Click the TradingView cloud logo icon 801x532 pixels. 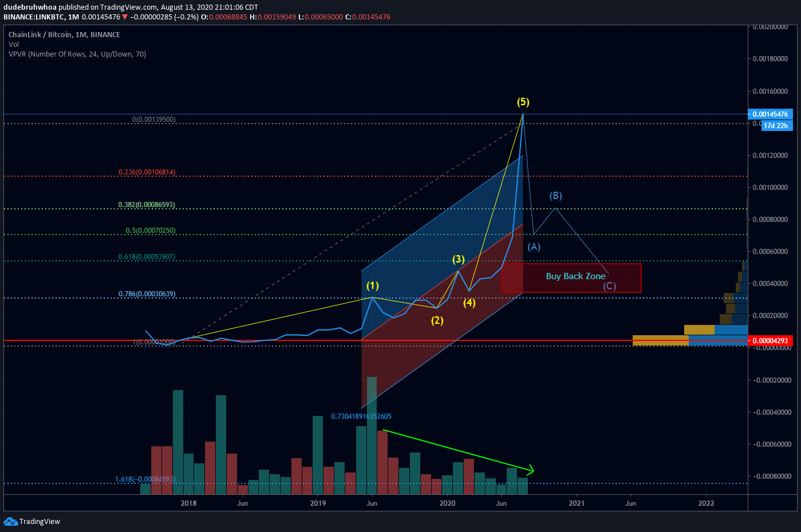[x=10, y=521]
